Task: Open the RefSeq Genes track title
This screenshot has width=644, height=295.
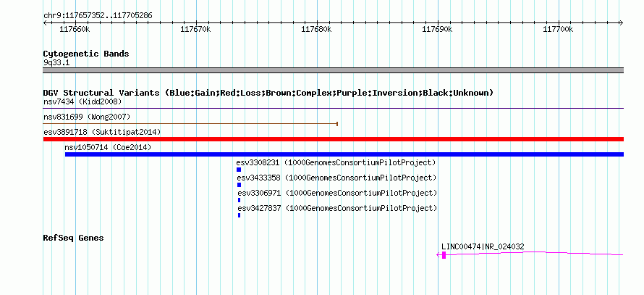Action: (x=73, y=238)
